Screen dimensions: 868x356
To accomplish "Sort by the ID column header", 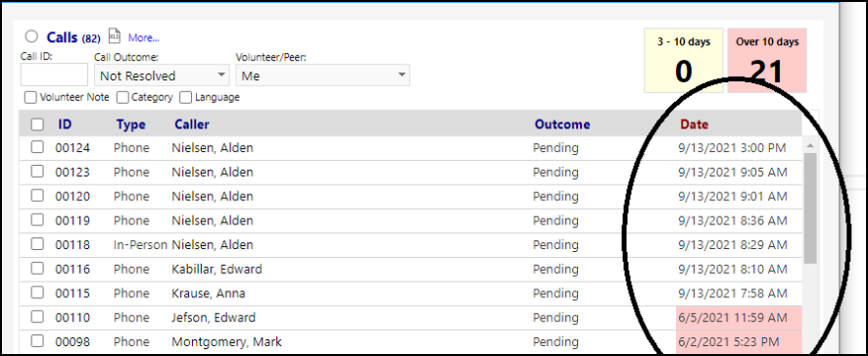I will [x=65, y=125].
